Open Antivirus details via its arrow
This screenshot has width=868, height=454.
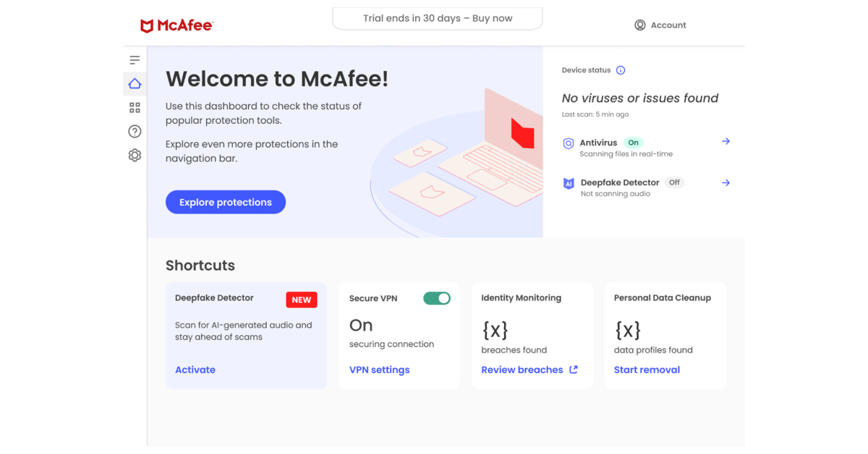(726, 141)
